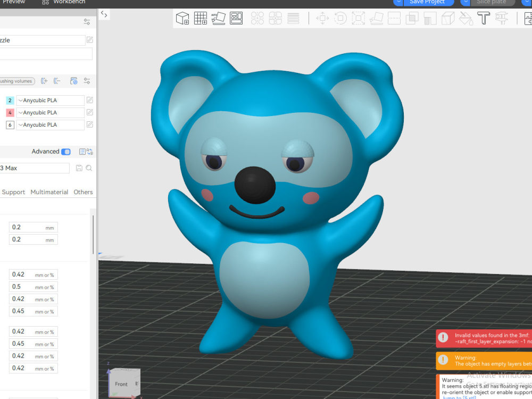Switch to the Preview tab
This screenshot has width=532, height=399.
pos(14,2)
